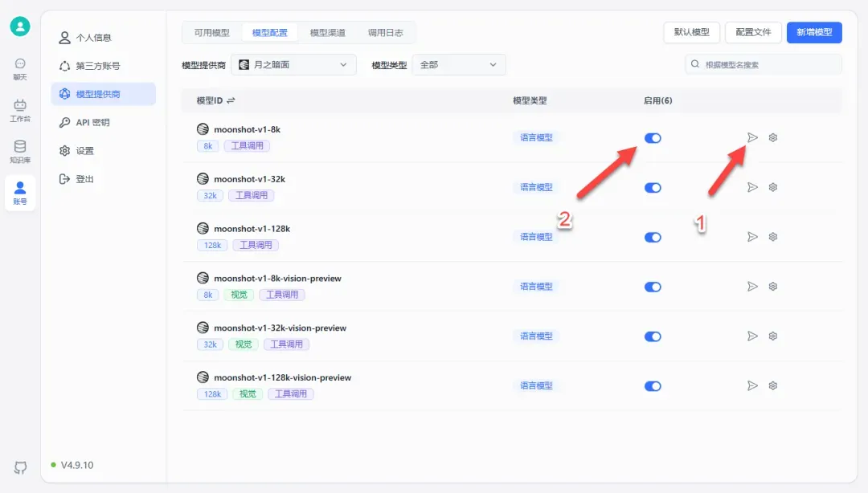
Task: Click 工具调用 tag under moonshot-v1-8k
Action: tap(247, 146)
